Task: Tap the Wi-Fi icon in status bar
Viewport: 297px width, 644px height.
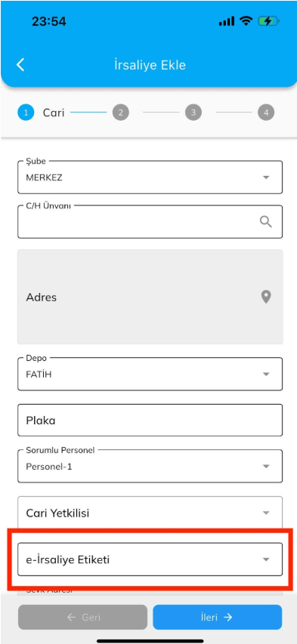Action: pyautogui.click(x=246, y=21)
